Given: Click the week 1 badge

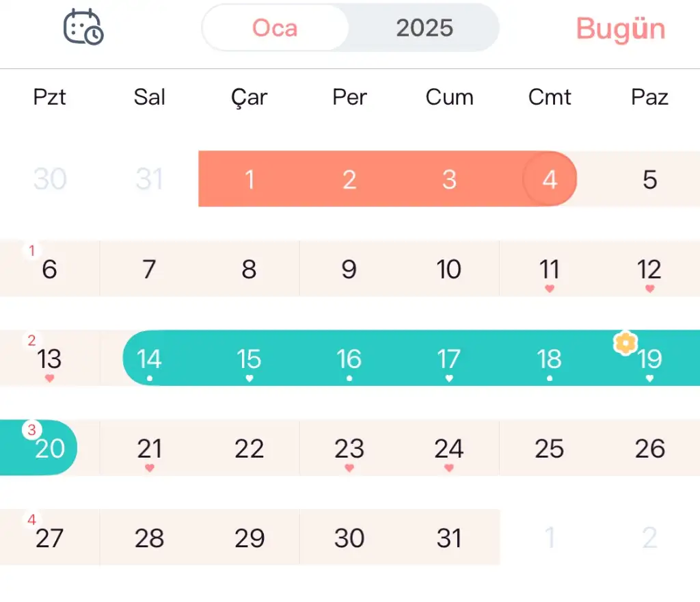Looking at the screenshot, I should (x=31, y=250).
